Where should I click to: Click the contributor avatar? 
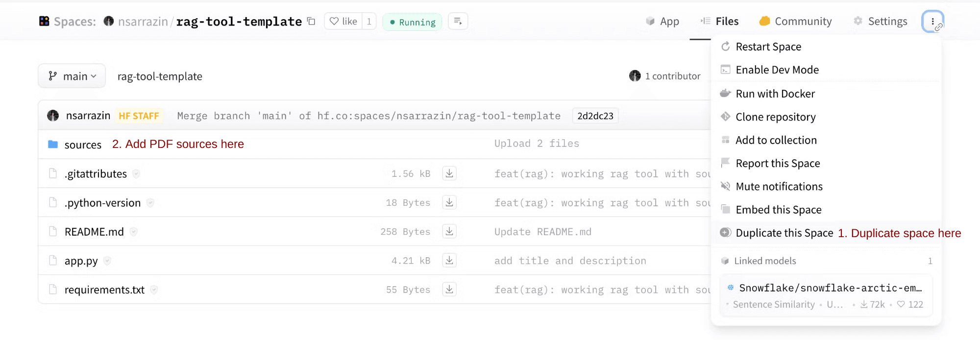pyautogui.click(x=635, y=76)
